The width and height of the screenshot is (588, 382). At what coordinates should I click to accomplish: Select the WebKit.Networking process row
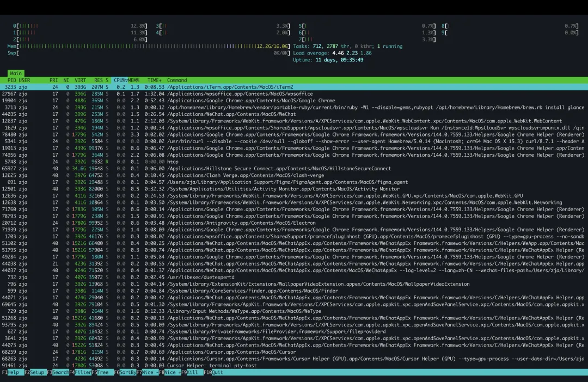[294, 202]
